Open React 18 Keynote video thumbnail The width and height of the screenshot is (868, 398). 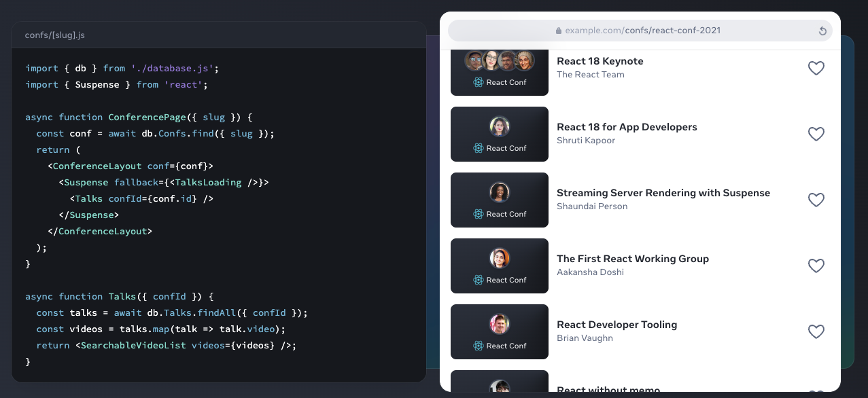pyautogui.click(x=500, y=73)
